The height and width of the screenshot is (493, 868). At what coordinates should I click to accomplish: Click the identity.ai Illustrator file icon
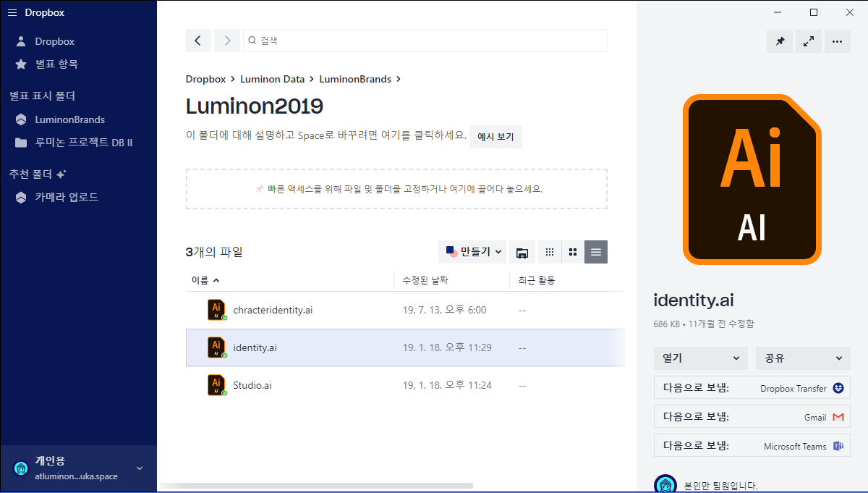[x=216, y=347]
